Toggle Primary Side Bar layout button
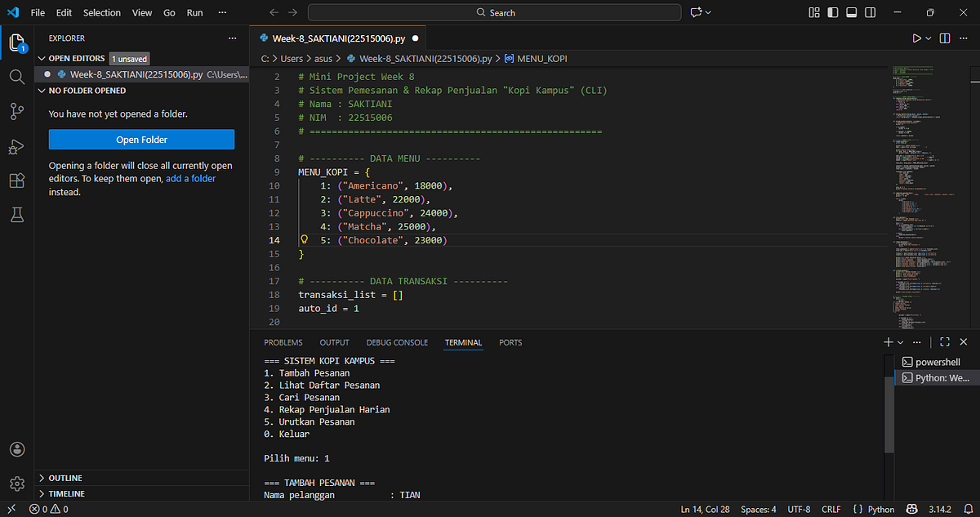The width and height of the screenshot is (980, 517). [x=832, y=12]
